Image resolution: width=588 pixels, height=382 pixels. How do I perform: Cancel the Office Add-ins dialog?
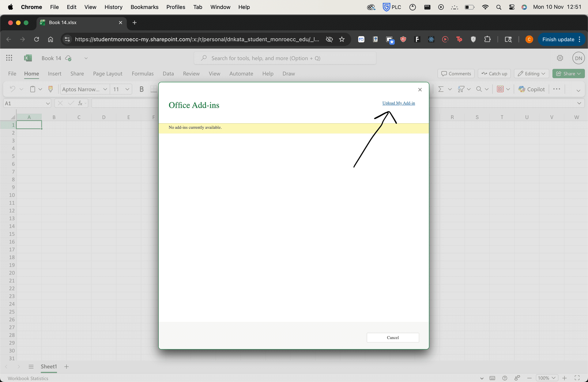pyautogui.click(x=393, y=337)
